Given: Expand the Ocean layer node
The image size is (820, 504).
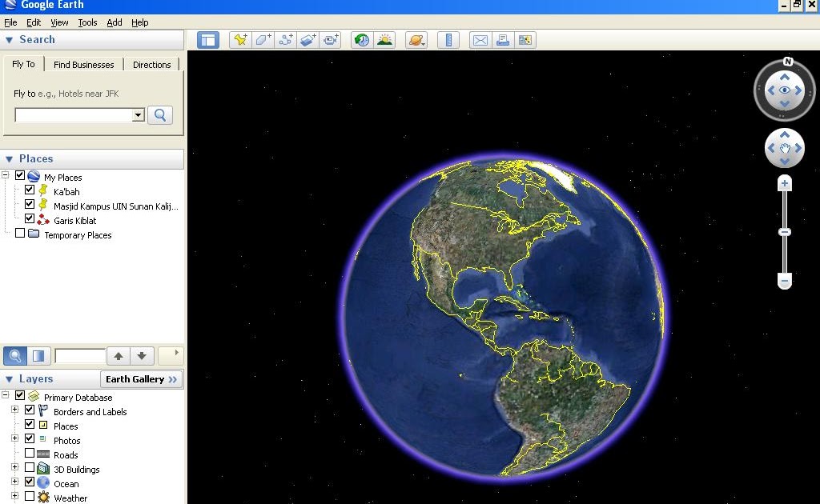Looking at the screenshot, I should (14, 482).
